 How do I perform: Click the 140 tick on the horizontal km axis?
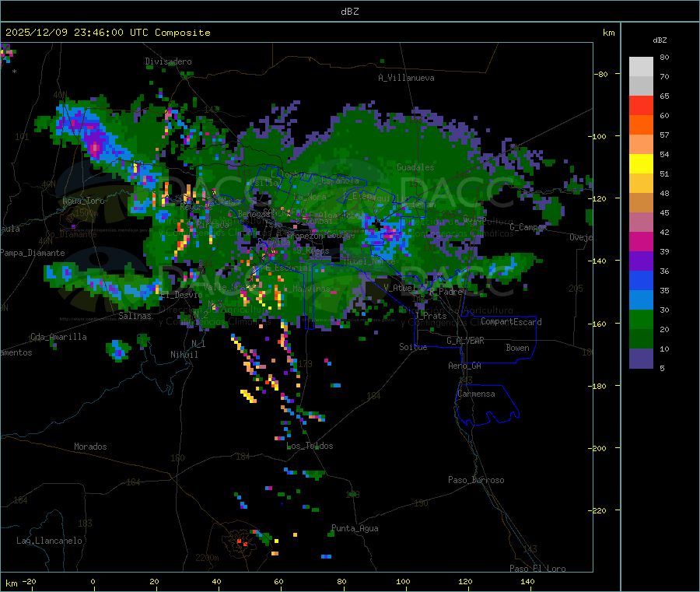[x=527, y=581]
